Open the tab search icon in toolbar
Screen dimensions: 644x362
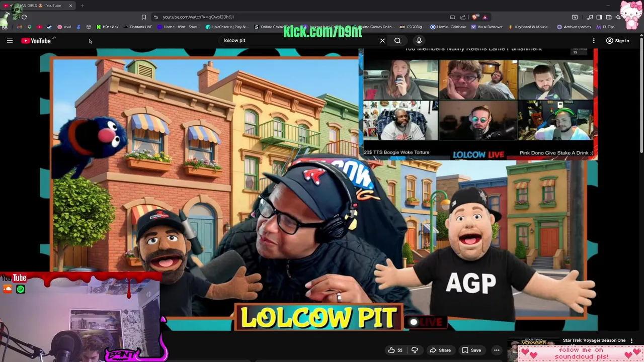tap(575, 17)
